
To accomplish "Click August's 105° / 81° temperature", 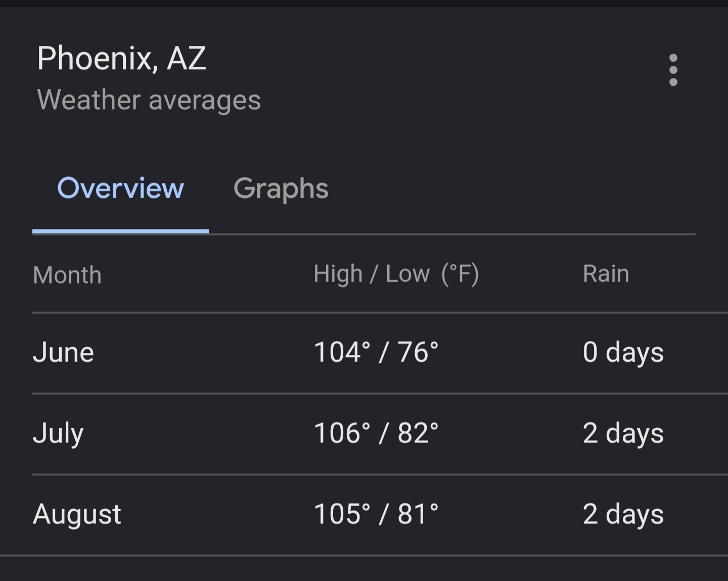I will pos(376,514).
